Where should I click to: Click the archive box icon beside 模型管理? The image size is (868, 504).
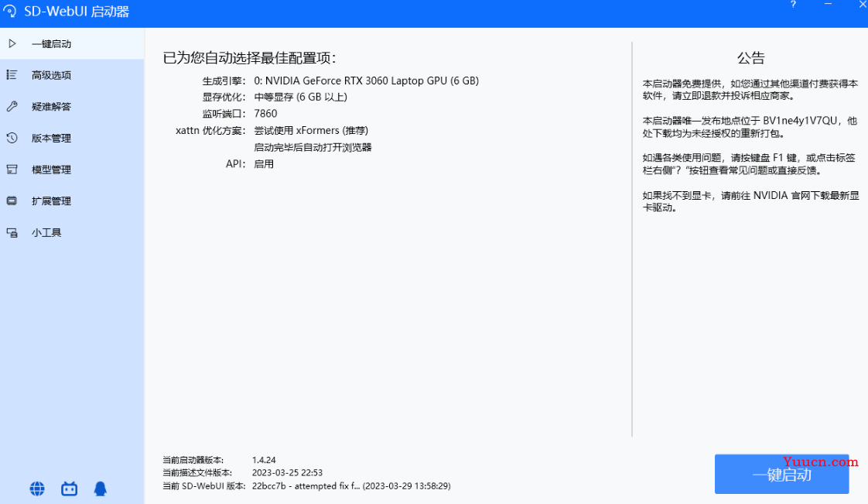(12, 170)
